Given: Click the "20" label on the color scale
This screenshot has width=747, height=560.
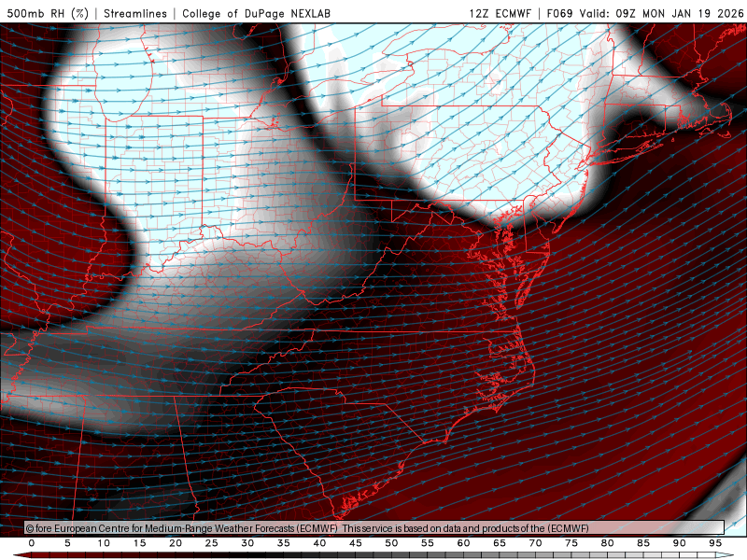Looking at the screenshot, I should 176,543.
